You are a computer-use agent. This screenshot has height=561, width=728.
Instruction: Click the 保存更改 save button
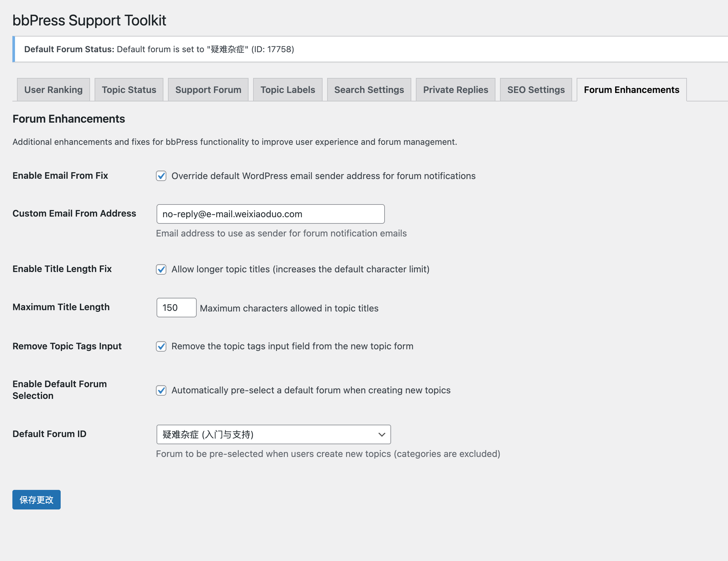tap(36, 500)
